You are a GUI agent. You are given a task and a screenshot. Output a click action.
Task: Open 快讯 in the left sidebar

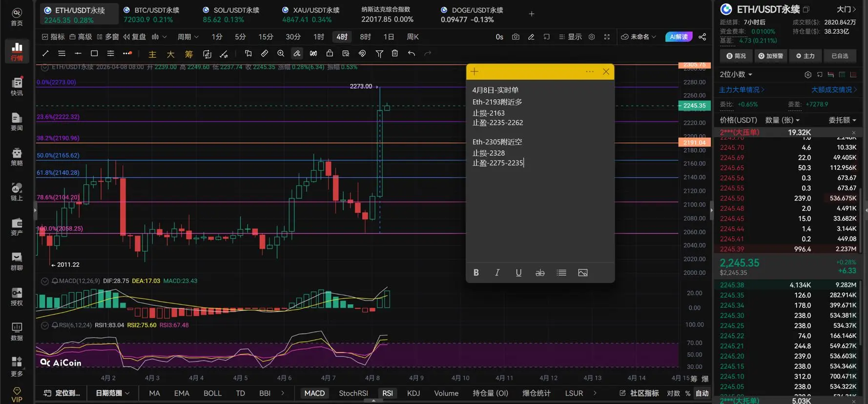17,86
